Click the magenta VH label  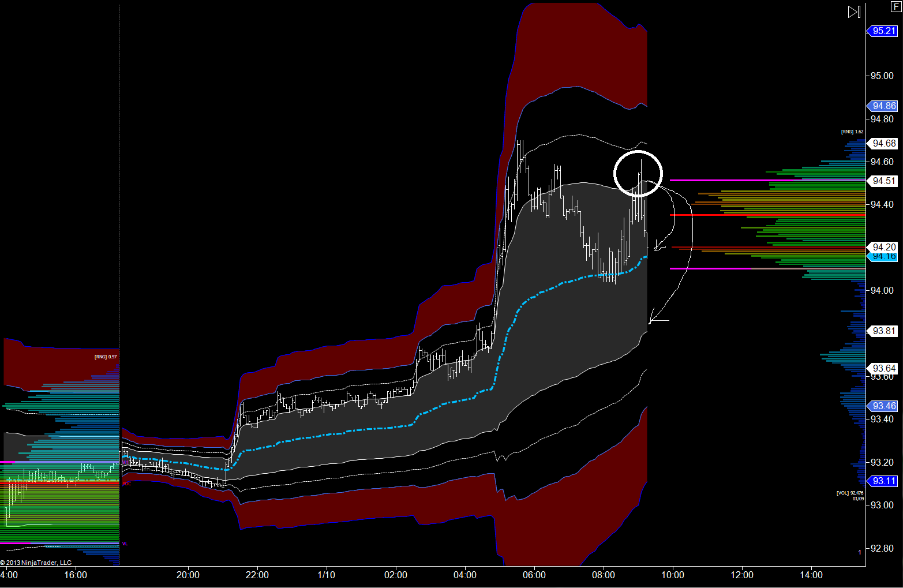[x=125, y=462]
